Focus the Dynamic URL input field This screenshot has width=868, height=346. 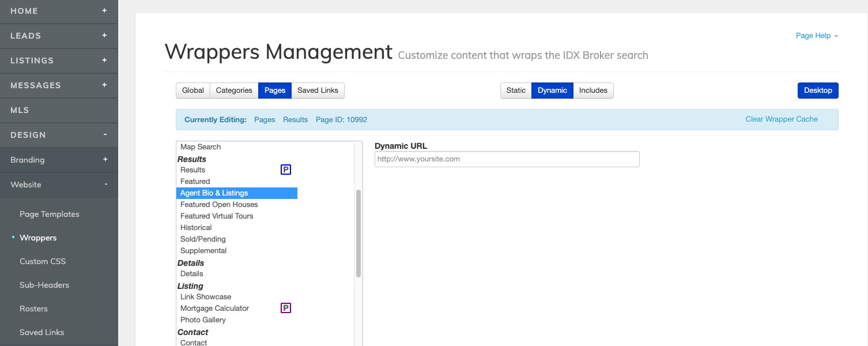(x=507, y=159)
